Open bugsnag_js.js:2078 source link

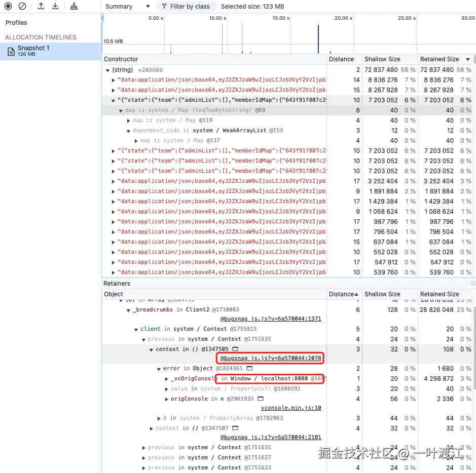pyautogui.click(x=271, y=358)
